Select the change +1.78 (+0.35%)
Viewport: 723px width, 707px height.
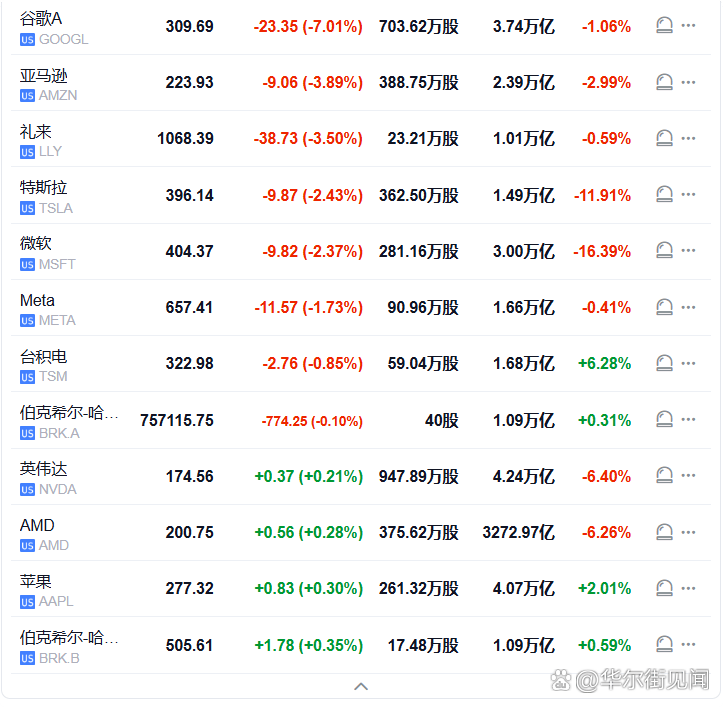pos(308,645)
